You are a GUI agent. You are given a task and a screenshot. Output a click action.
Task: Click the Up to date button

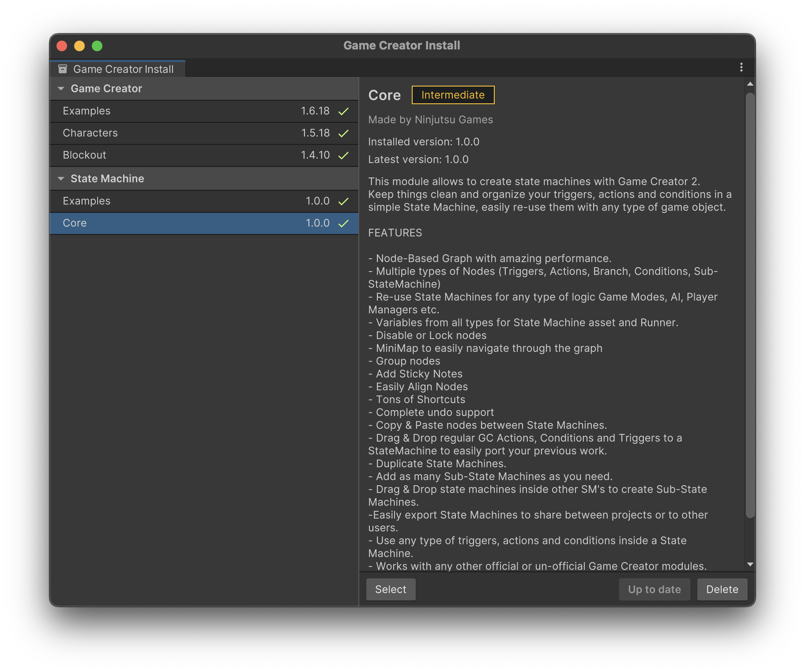pyautogui.click(x=654, y=589)
